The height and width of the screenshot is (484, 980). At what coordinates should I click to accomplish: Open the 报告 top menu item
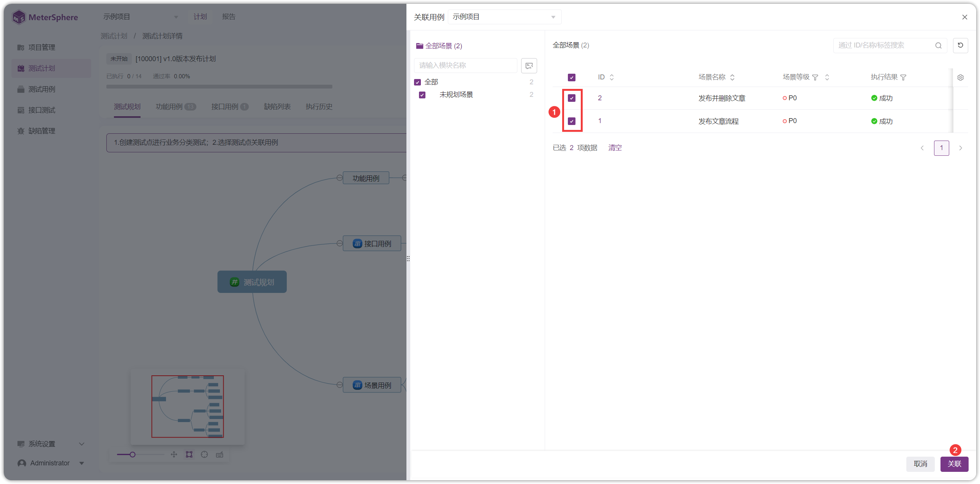coord(229,17)
